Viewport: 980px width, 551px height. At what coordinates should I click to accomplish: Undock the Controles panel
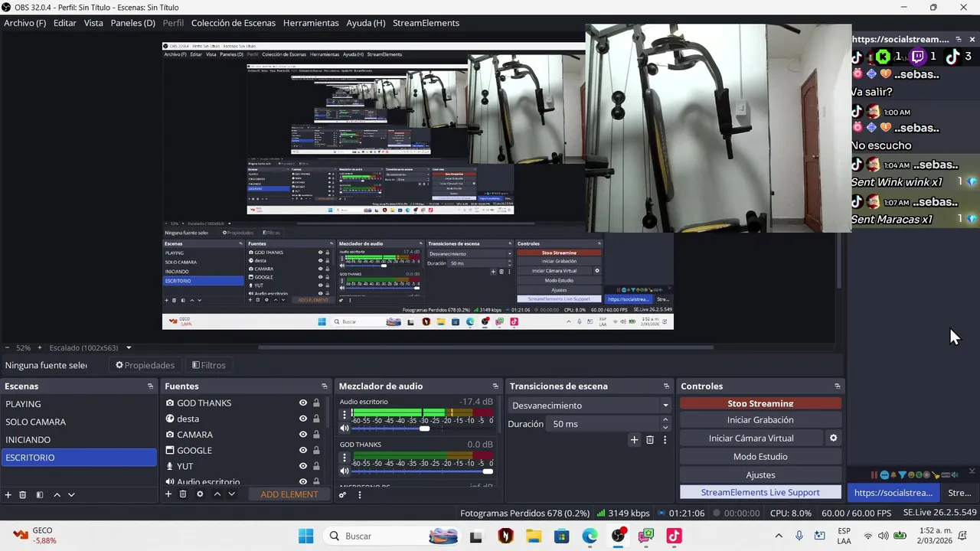click(x=837, y=386)
